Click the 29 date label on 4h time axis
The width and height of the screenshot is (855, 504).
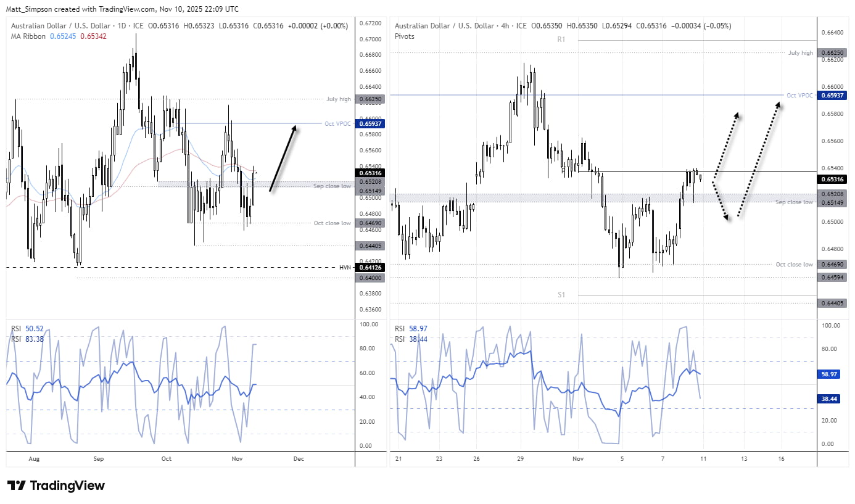click(x=521, y=459)
